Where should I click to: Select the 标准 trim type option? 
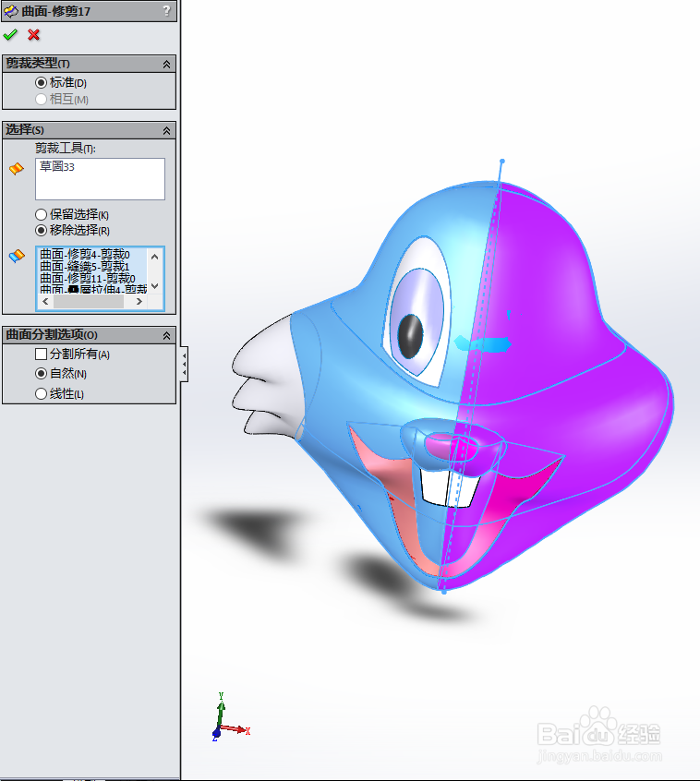[42, 82]
